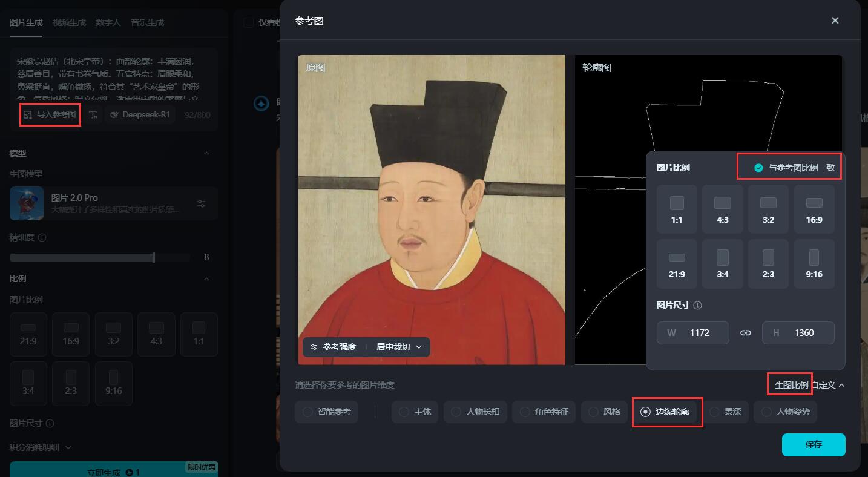Viewport: 868px width, 477px height.
Task: Select the 人物姿势 reference dimension
Action: click(x=786, y=412)
